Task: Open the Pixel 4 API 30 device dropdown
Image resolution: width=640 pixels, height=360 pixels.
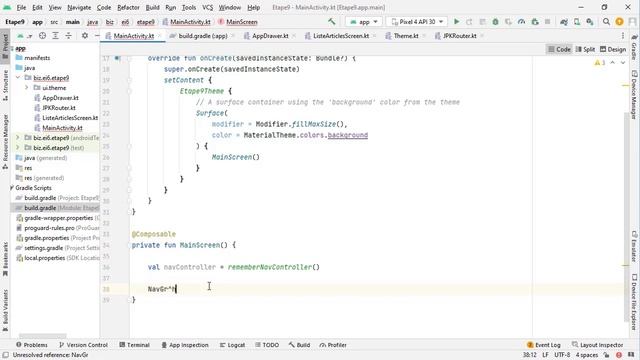Action: [417, 22]
